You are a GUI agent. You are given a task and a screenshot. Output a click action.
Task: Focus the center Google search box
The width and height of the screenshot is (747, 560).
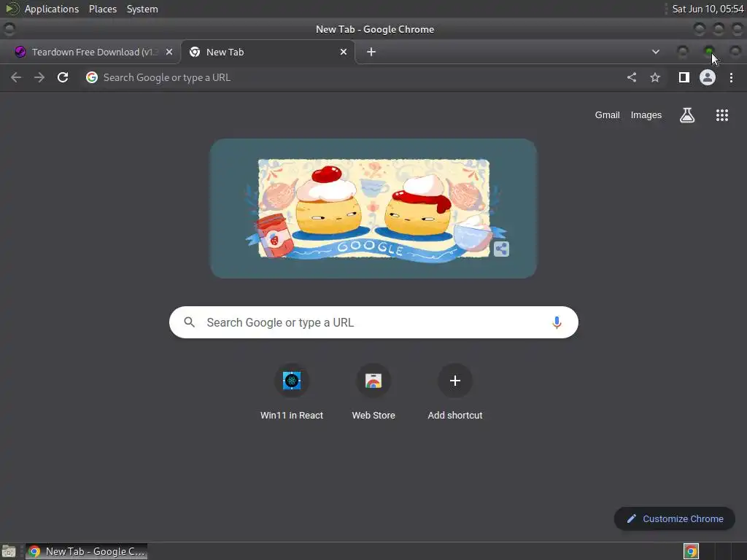373,322
